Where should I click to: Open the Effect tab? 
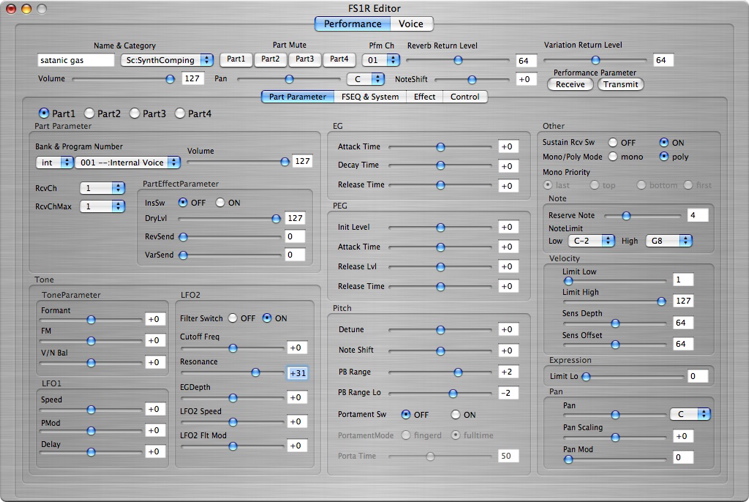tap(424, 96)
